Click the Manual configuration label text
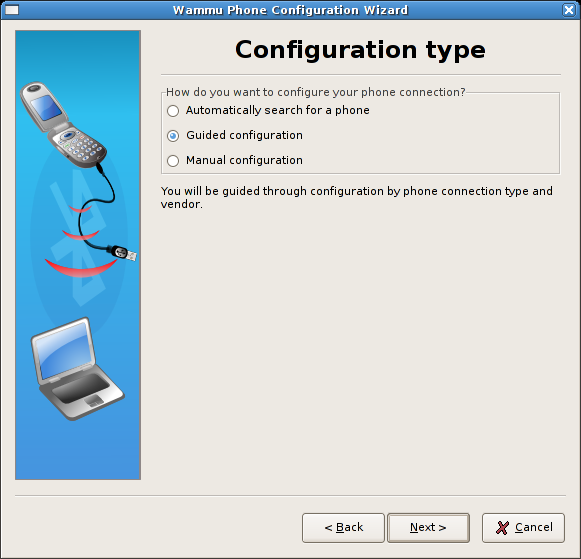Viewport: 581px width, 559px height. tap(244, 160)
